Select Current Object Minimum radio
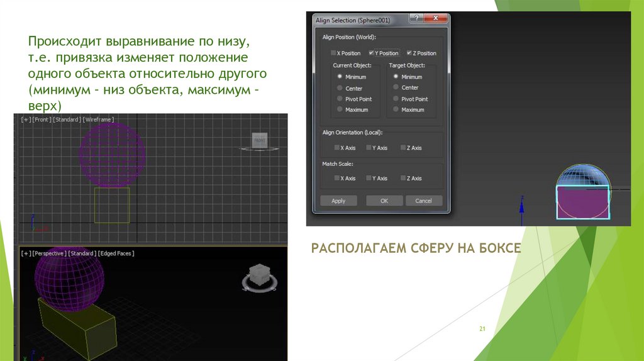This screenshot has width=644, height=361. point(340,76)
